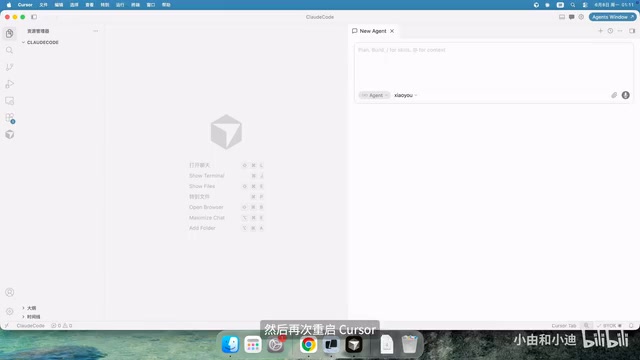The image size is (640, 360).
Task: Open the 编辑 menu
Action: pyautogui.click(x=59, y=5)
